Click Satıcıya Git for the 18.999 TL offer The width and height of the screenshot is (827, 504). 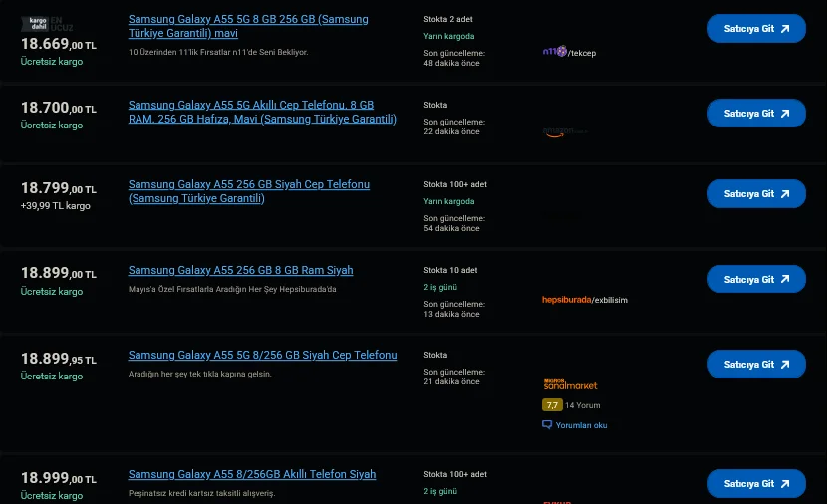pos(756,484)
